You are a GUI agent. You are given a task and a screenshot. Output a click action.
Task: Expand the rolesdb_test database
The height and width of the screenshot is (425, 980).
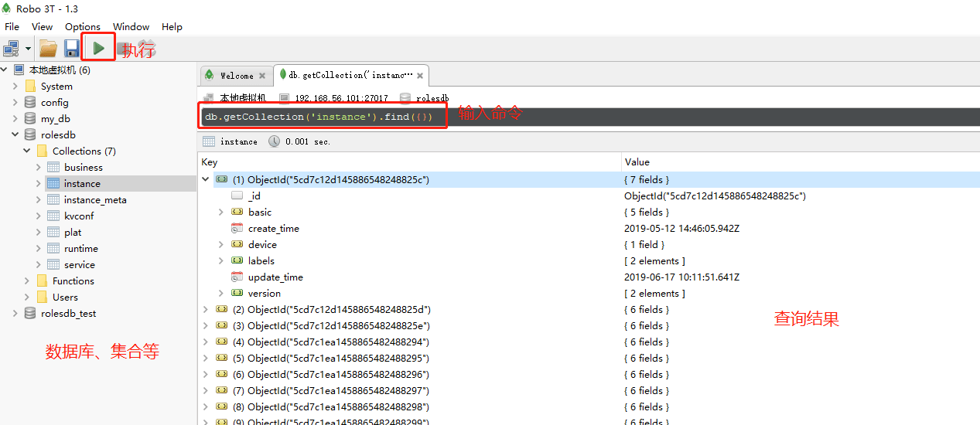click(x=15, y=313)
